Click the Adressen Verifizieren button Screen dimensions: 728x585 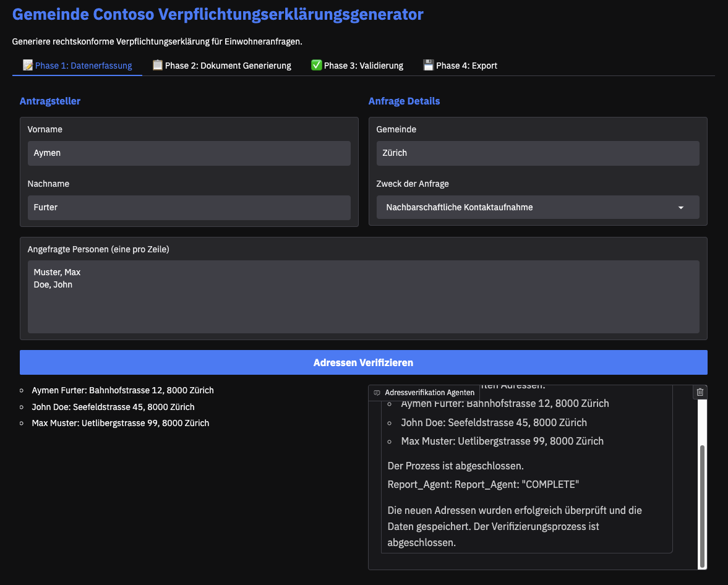[x=364, y=362]
